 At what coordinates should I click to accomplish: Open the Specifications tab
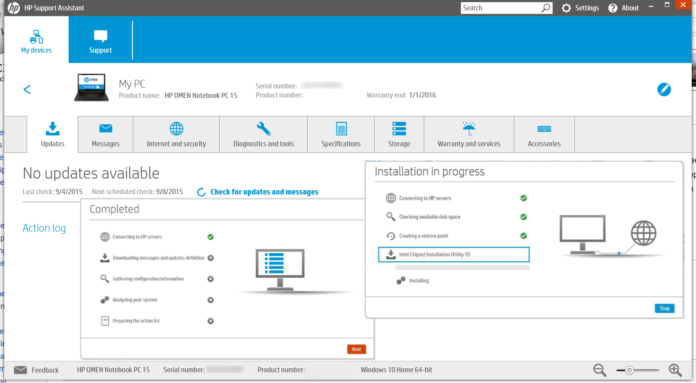pos(341,134)
